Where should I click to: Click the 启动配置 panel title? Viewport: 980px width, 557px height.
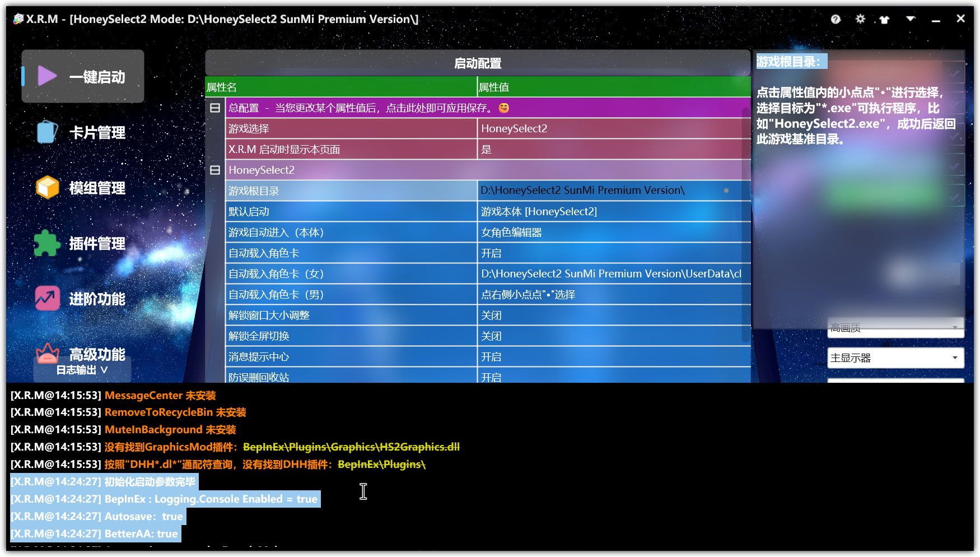click(478, 63)
